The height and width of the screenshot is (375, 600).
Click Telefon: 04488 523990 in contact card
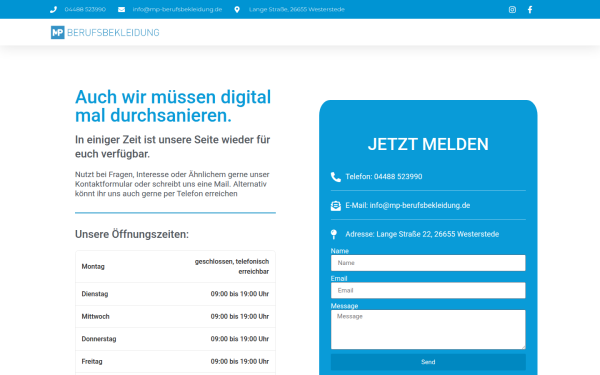384,177
